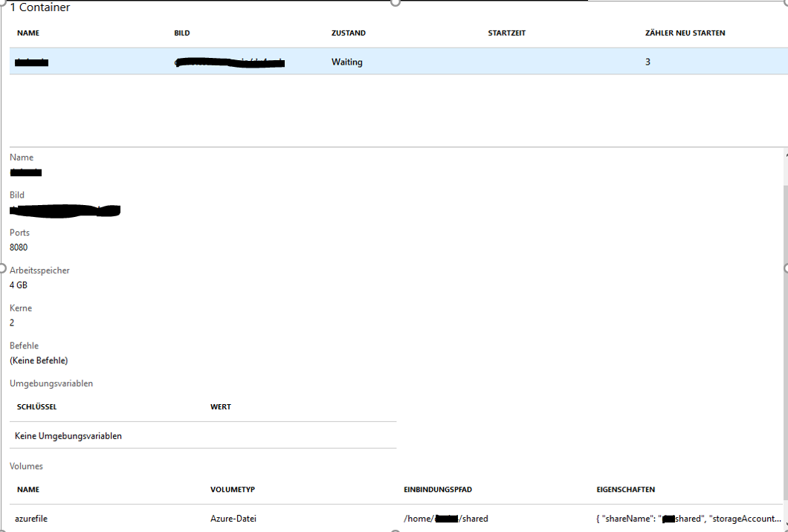Image resolution: width=788 pixels, height=532 pixels.
Task: Click the STARTZEIT column header
Action: point(506,33)
